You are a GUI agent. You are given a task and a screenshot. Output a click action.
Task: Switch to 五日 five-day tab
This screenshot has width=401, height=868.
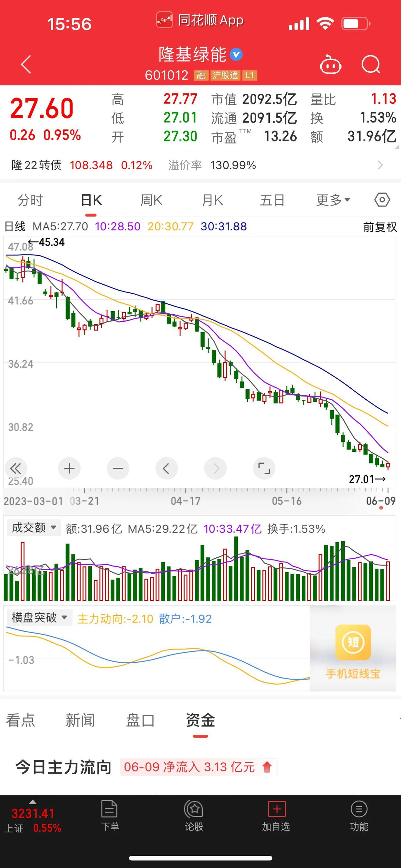point(272,200)
